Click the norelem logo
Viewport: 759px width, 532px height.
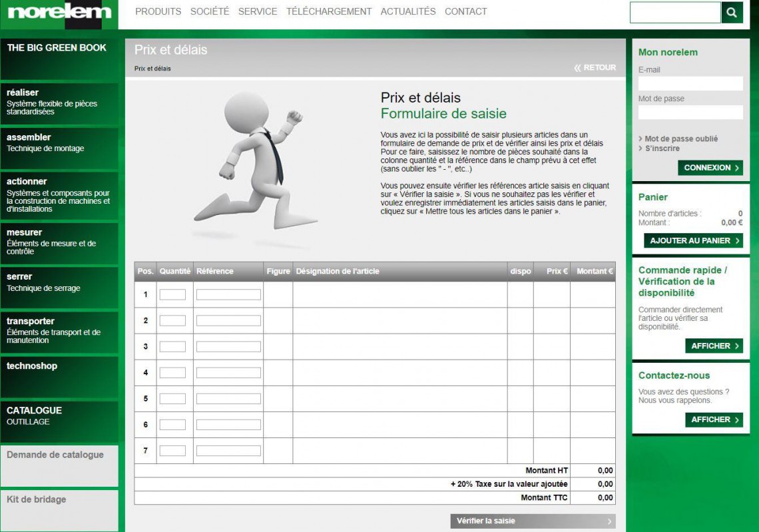click(x=59, y=13)
